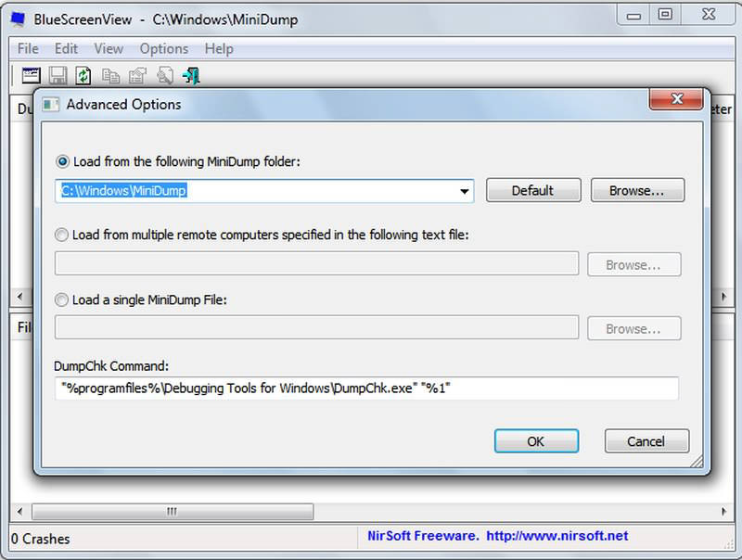This screenshot has height=560, width=742.
Task: Click the single MiniDump File path field
Action: tap(316, 327)
